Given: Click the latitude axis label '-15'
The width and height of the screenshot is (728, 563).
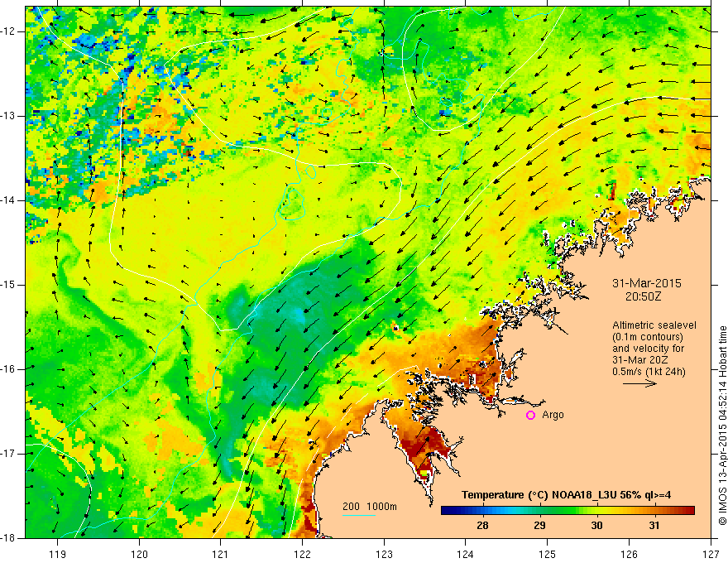Looking at the screenshot, I should click(x=9, y=285).
